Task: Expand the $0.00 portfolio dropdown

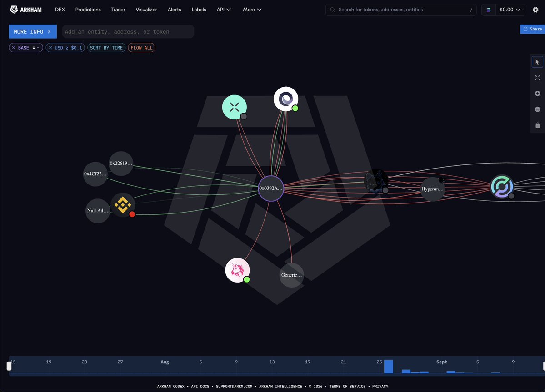Action: point(510,10)
